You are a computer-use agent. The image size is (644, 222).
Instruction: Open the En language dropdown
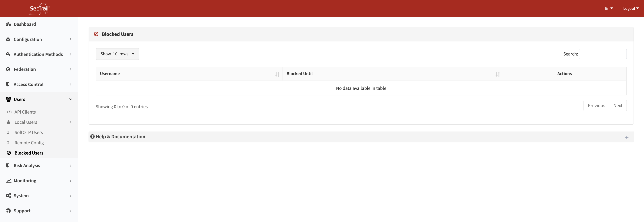pos(609,9)
